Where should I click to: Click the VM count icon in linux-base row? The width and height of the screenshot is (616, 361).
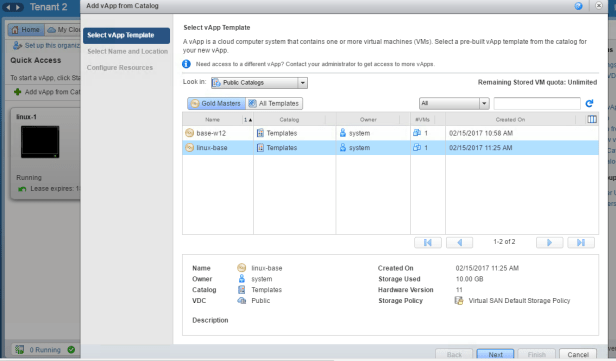(417, 148)
